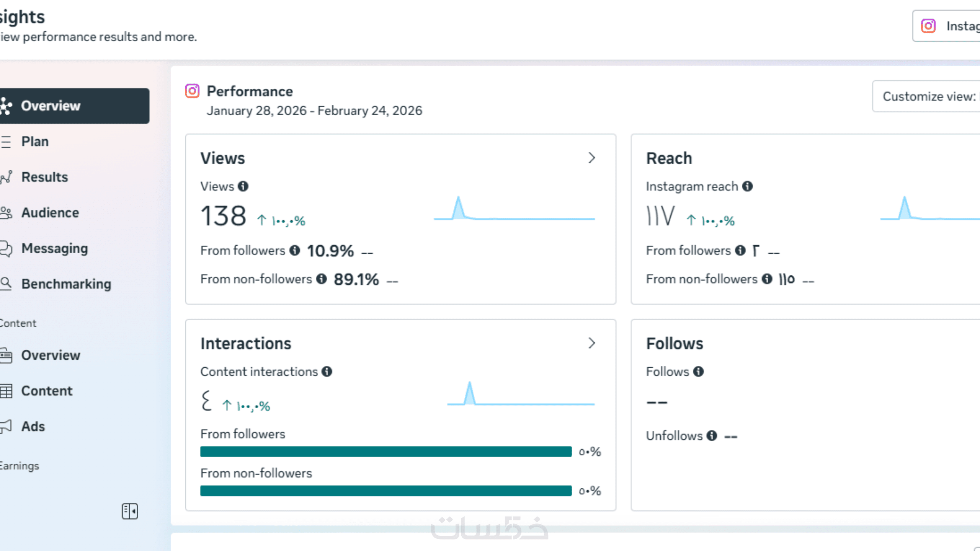
Task: Click Instagram icon next to Performance
Action: (x=192, y=91)
